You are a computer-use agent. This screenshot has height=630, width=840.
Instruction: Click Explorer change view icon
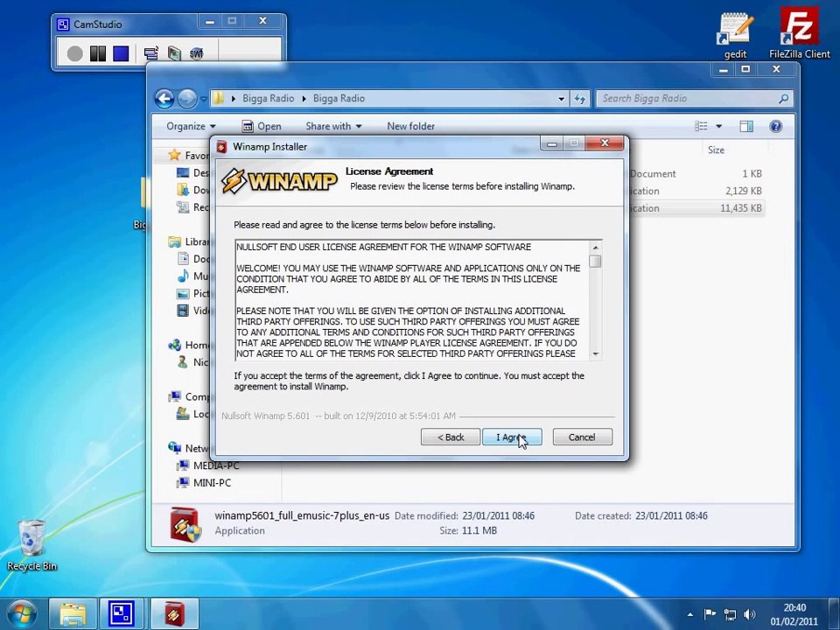701,126
